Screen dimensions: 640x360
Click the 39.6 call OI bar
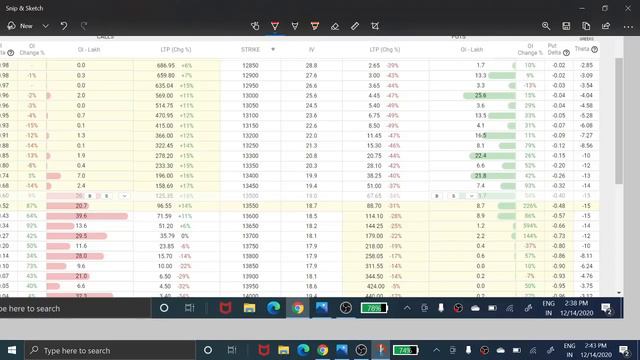coord(87,216)
